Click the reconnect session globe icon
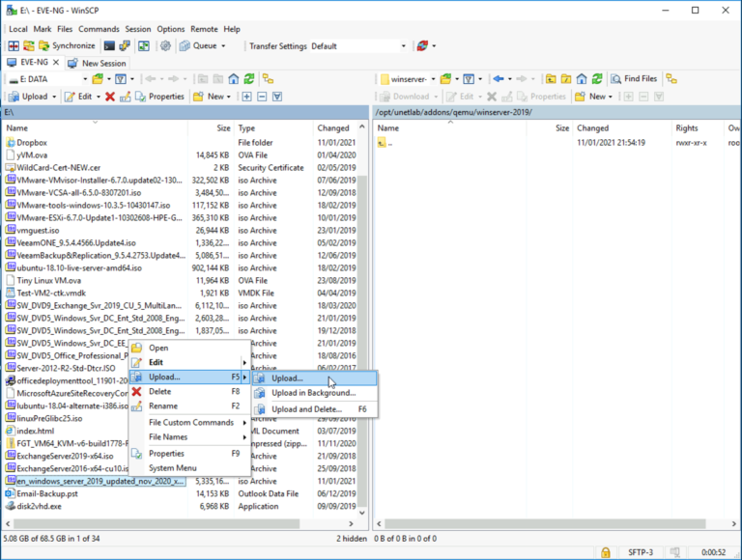The height and width of the screenshot is (560, 742). click(x=422, y=46)
